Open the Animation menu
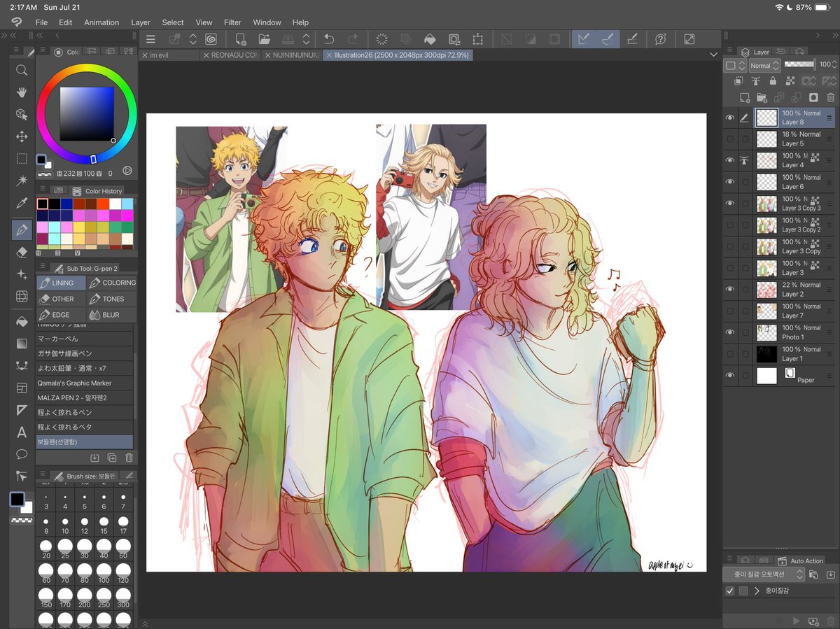The width and height of the screenshot is (840, 629). coord(101,22)
